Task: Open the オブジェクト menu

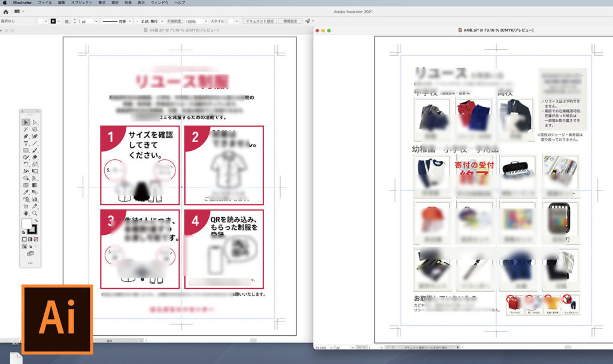Action: (81, 3)
